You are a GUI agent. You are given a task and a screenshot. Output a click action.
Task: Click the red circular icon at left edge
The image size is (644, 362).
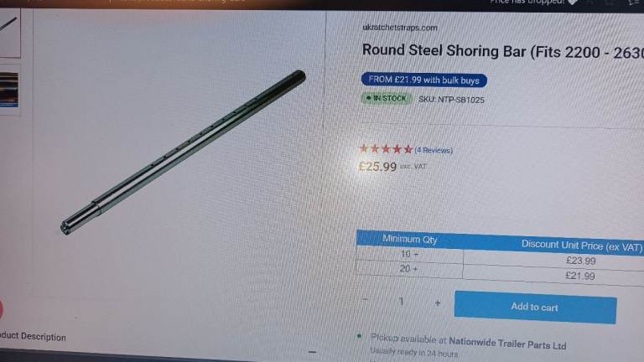[x=1, y=308]
